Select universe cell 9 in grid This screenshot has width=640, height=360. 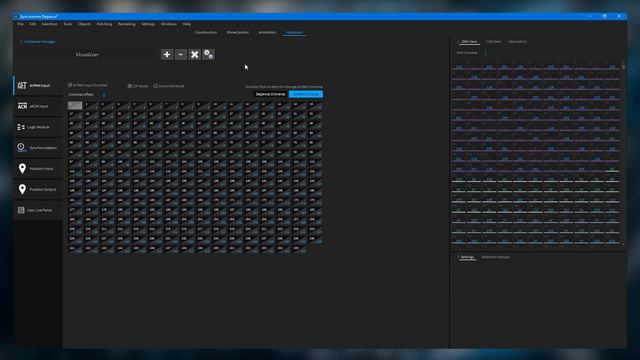pyautogui.click(x=203, y=105)
